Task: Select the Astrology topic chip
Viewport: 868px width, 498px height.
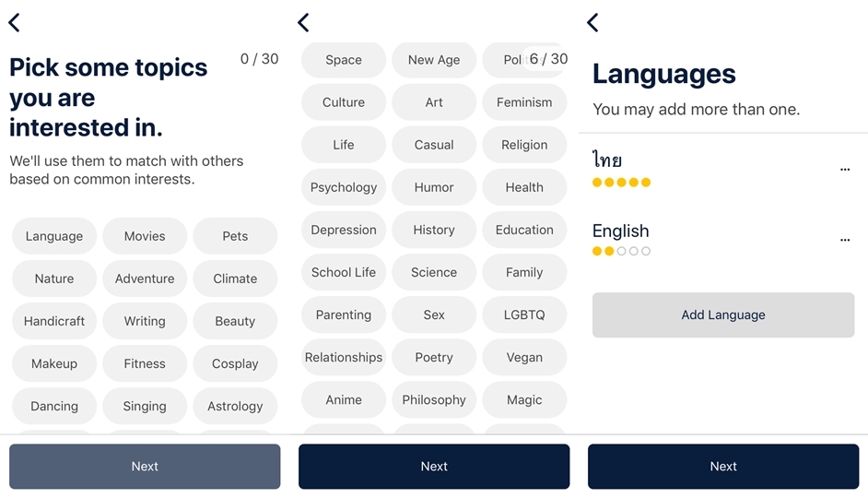Action: 235,406
